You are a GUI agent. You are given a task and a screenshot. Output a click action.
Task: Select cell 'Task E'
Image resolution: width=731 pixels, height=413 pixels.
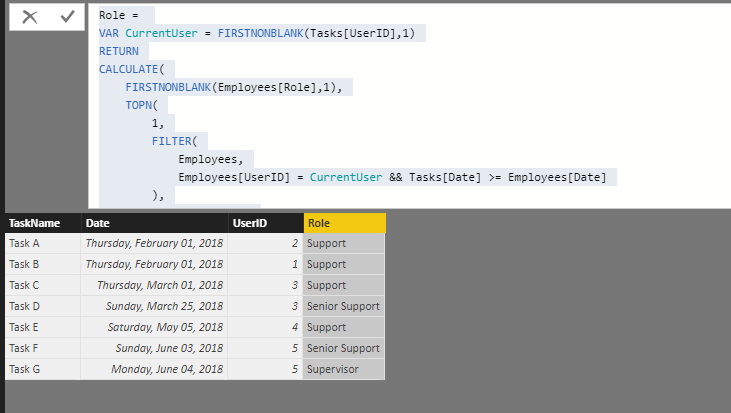[43, 327]
